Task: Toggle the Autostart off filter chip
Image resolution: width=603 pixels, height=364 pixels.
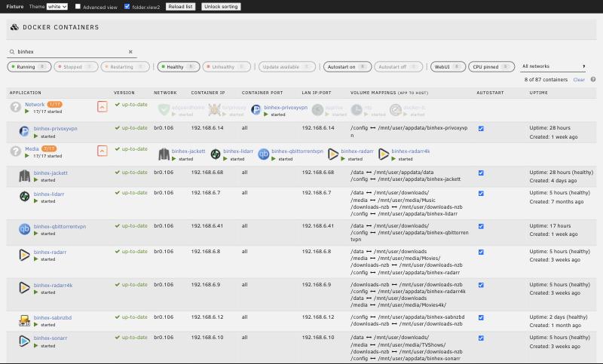Action: click(399, 66)
